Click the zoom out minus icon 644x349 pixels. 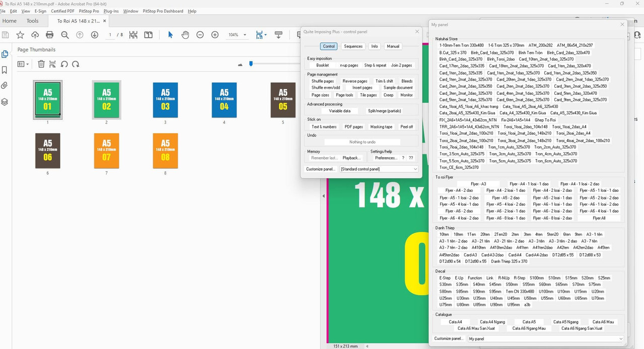(x=200, y=35)
